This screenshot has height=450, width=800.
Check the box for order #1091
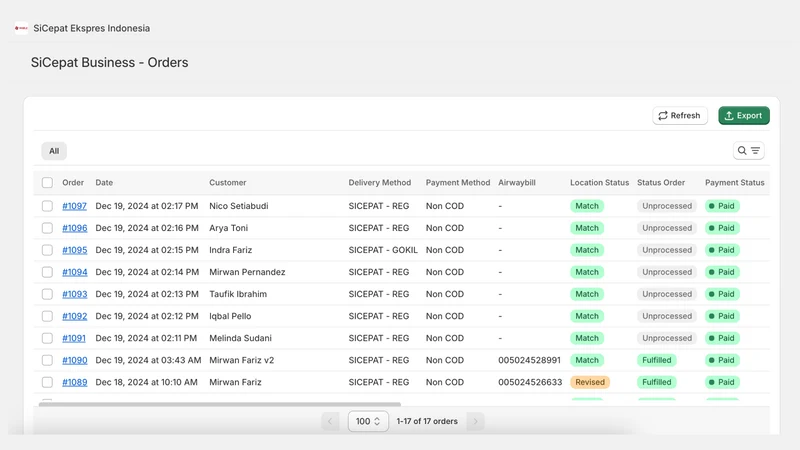[x=47, y=338]
